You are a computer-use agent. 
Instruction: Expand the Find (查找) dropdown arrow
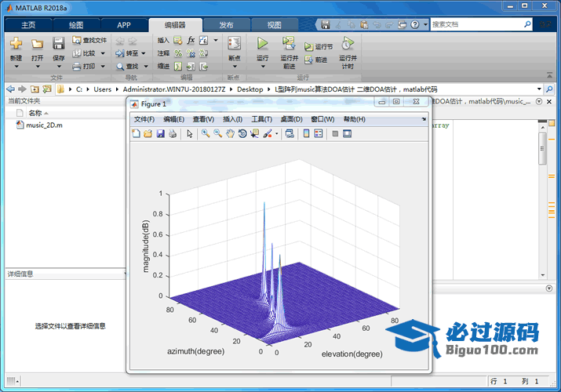pyautogui.click(x=146, y=66)
